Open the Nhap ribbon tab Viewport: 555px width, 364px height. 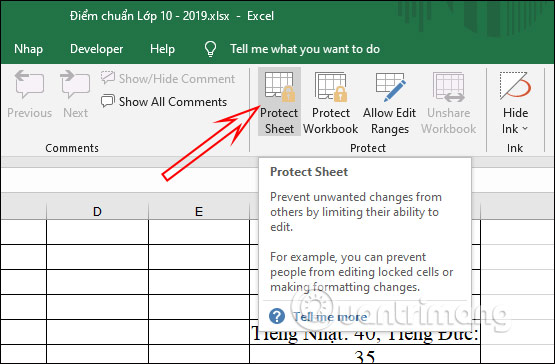pos(28,49)
